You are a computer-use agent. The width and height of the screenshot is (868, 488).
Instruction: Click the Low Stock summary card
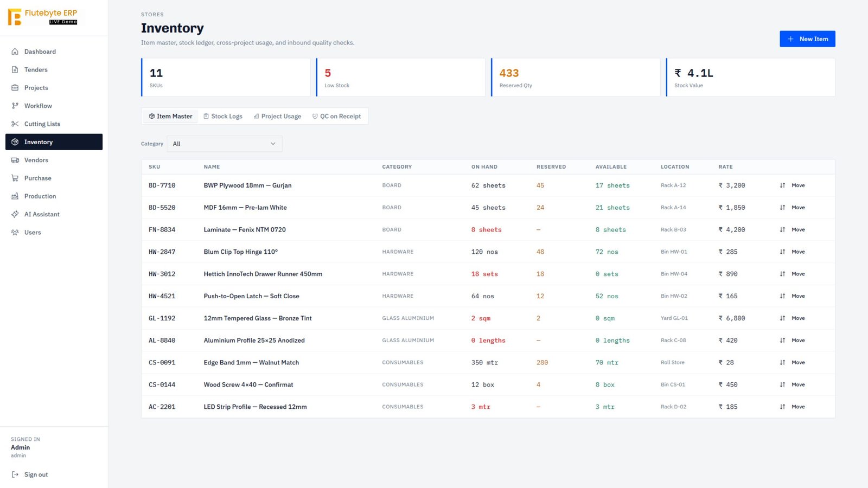tap(400, 78)
